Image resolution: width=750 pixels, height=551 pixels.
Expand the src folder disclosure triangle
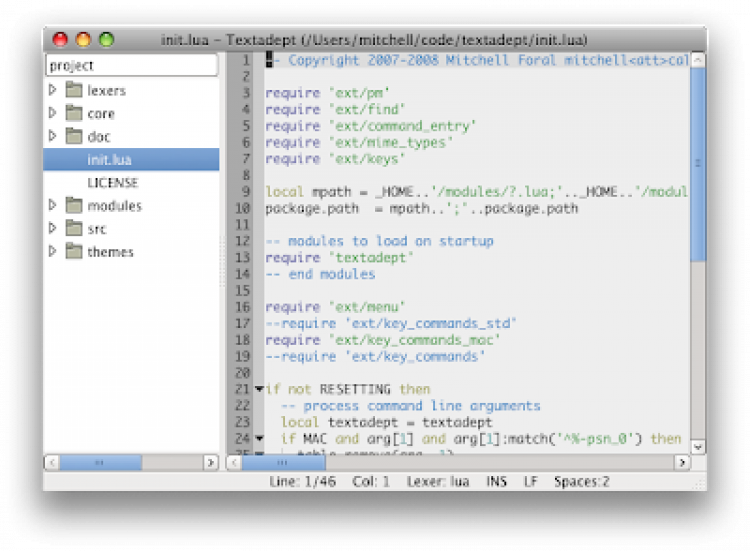53,228
